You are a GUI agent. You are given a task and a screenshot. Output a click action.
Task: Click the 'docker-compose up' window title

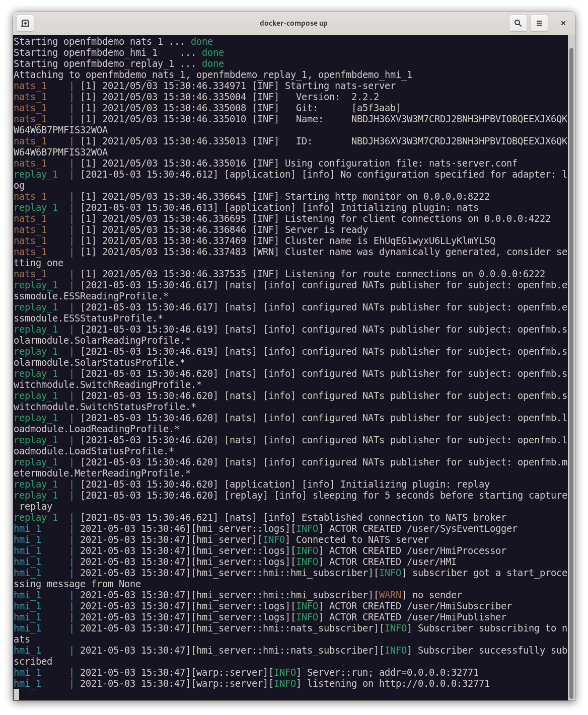(x=293, y=23)
